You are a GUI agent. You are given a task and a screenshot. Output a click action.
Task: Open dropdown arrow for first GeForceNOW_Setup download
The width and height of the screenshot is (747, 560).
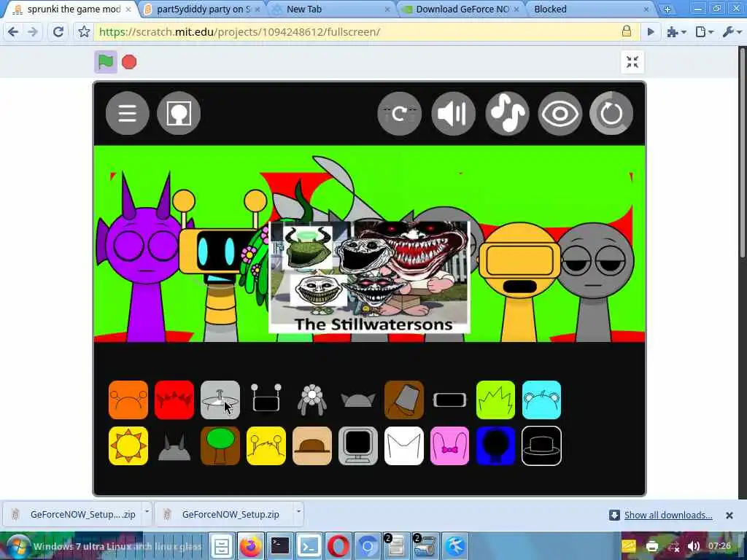(x=147, y=511)
